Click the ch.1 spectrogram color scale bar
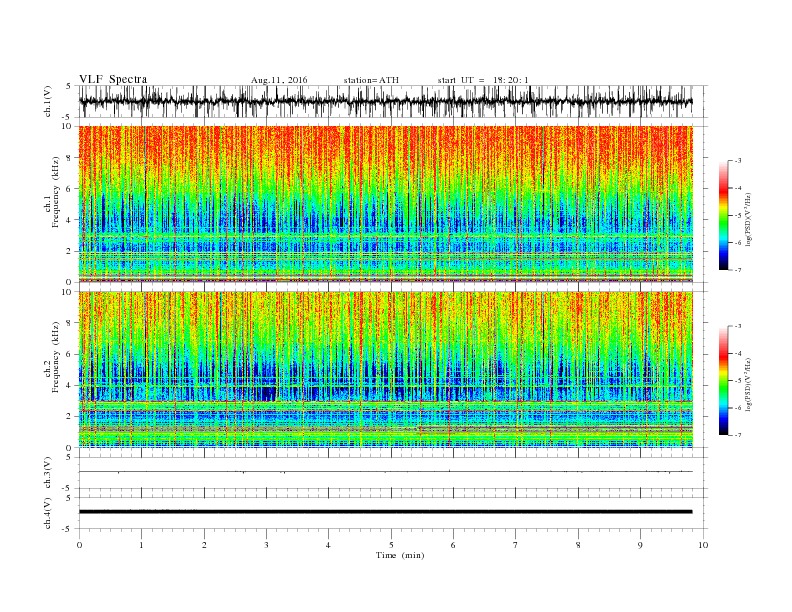792x612 pixels. point(723,215)
